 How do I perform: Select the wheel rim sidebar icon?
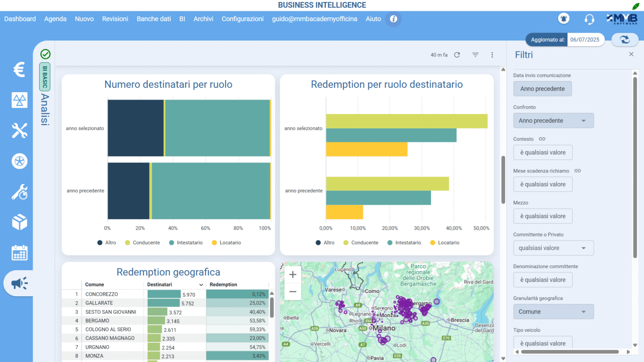pyautogui.click(x=19, y=161)
